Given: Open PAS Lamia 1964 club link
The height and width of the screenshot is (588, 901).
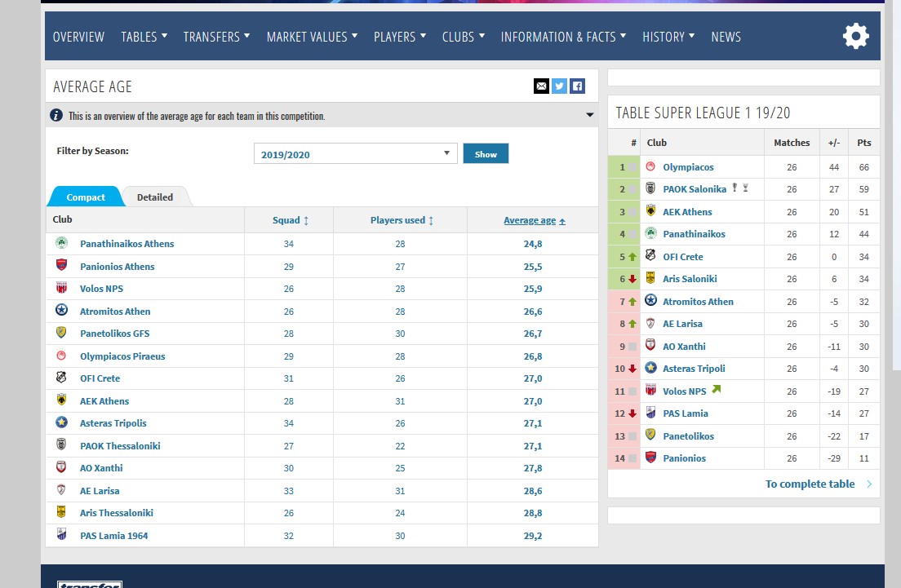Looking at the screenshot, I should click(x=113, y=536).
